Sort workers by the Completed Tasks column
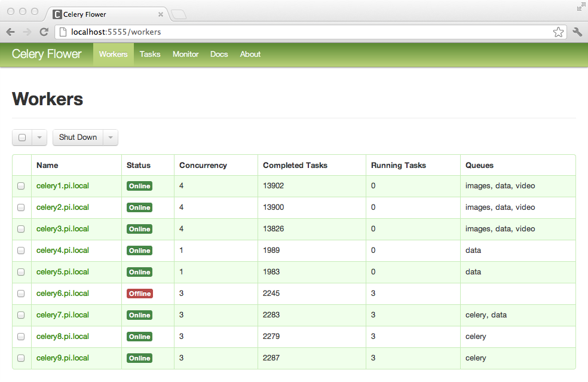The height and width of the screenshot is (382, 588). pos(296,165)
